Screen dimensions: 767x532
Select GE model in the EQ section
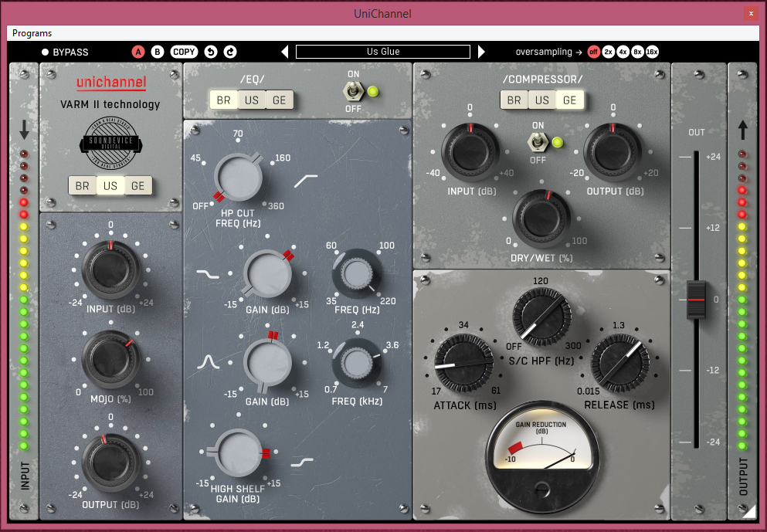pyautogui.click(x=280, y=100)
